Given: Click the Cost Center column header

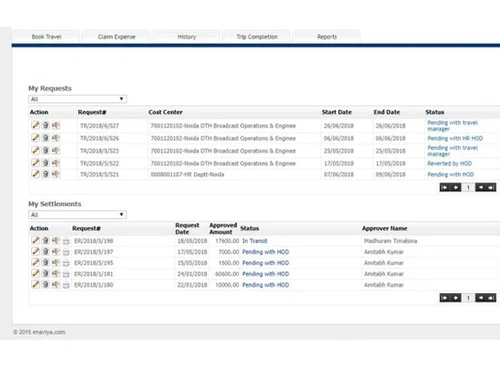Looking at the screenshot, I should 165,112.
